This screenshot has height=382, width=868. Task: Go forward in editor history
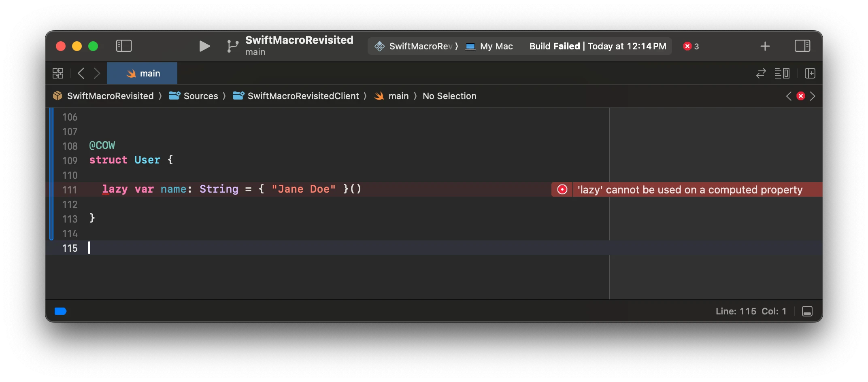click(x=97, y=73)
